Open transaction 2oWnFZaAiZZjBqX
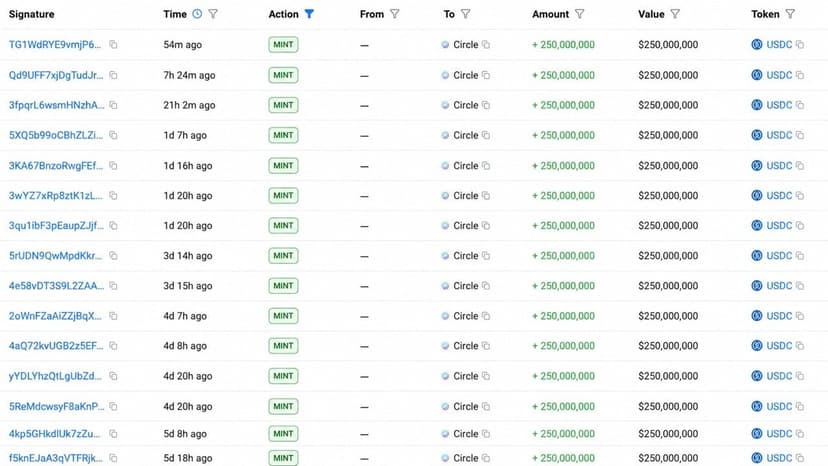The width and height of the screenshot is (828, 466). (55, 316)
